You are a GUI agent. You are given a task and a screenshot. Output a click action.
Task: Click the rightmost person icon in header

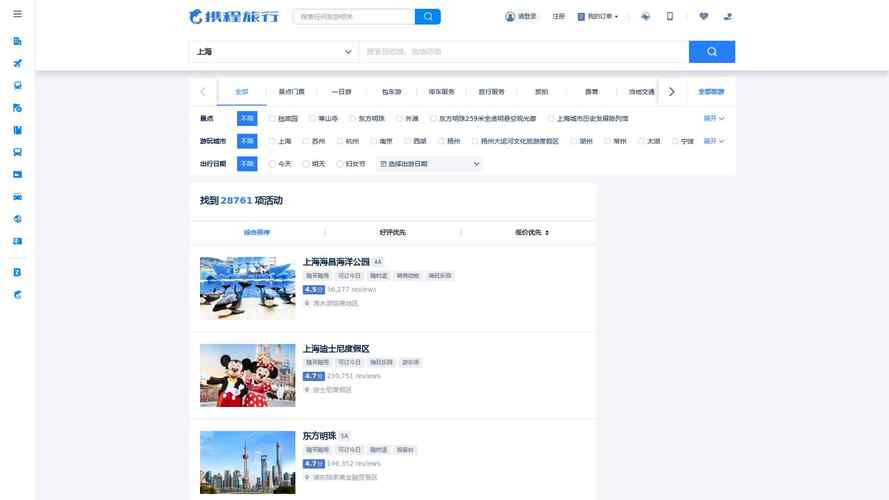click(x=728, y=16)
